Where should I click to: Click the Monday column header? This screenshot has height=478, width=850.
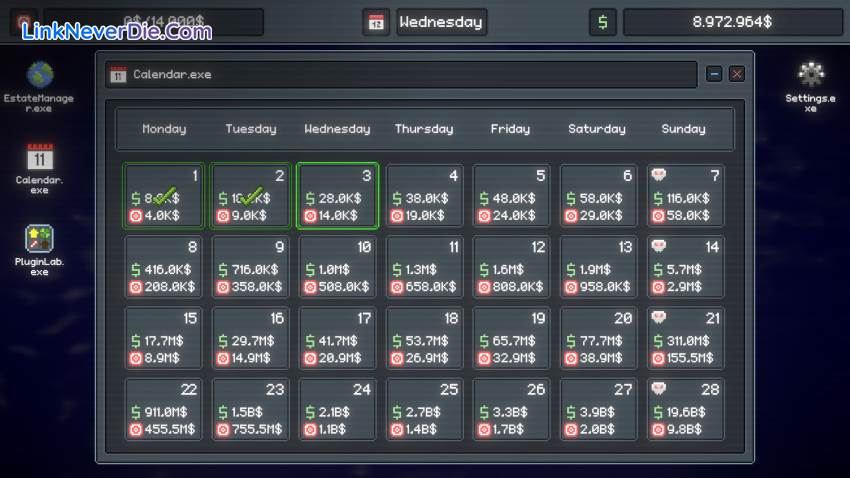click(164, 129)
